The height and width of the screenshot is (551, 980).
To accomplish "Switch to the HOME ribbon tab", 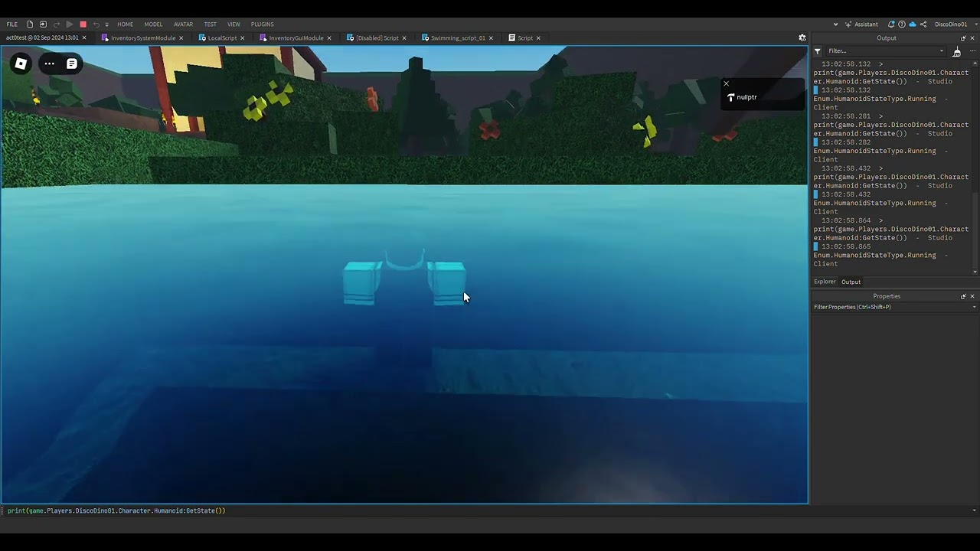I will (x=125, y=24).
